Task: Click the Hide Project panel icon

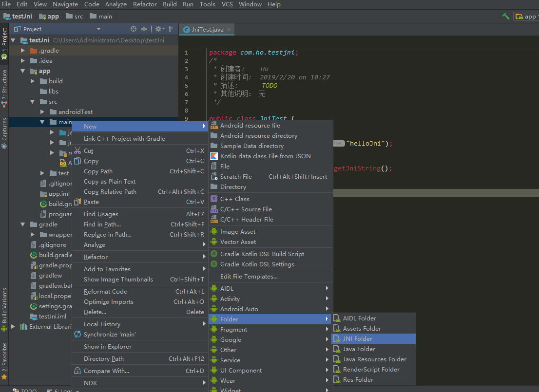Action: point(172,29)
